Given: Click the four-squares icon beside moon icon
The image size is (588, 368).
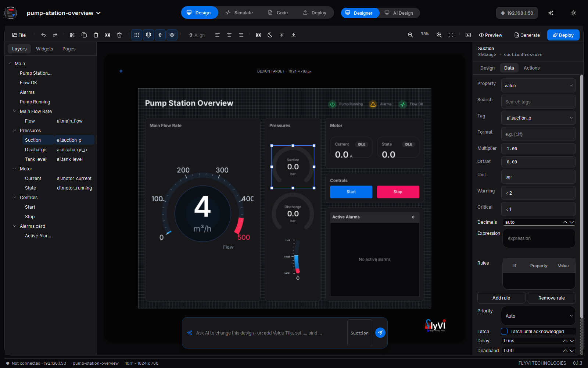Looking at the screenshot, I should pyautogui.click(x=258, y=35).
